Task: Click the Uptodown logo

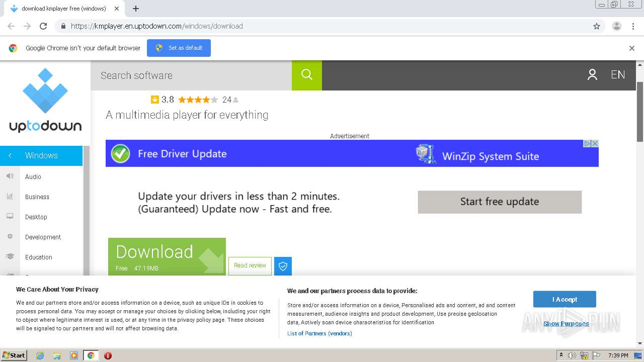Action: coord(45,101)
